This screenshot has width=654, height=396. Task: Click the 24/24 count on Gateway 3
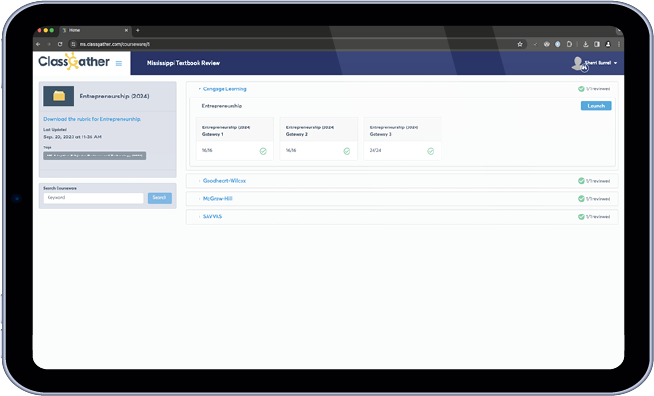tap(375, 150)
